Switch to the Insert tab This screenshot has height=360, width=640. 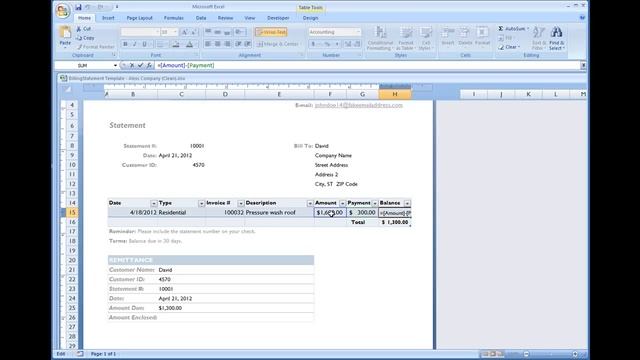[108, 18]
